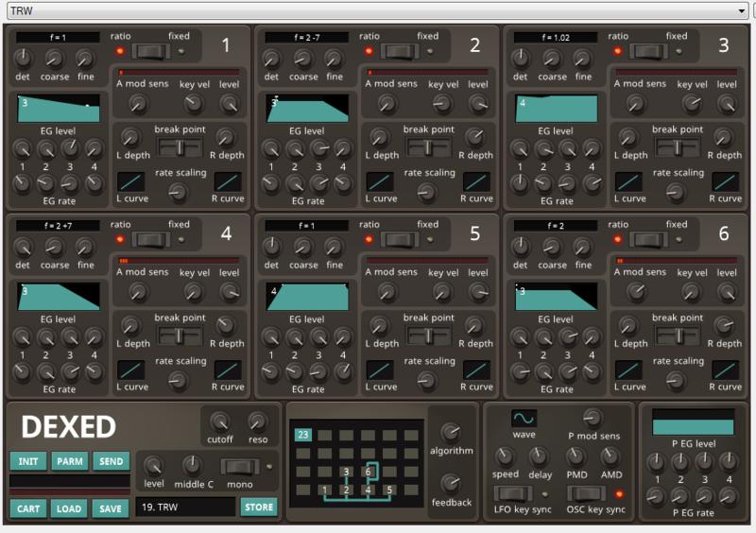
Task: Click operator 1 R curve icon
Action: (x=228, y=181)
